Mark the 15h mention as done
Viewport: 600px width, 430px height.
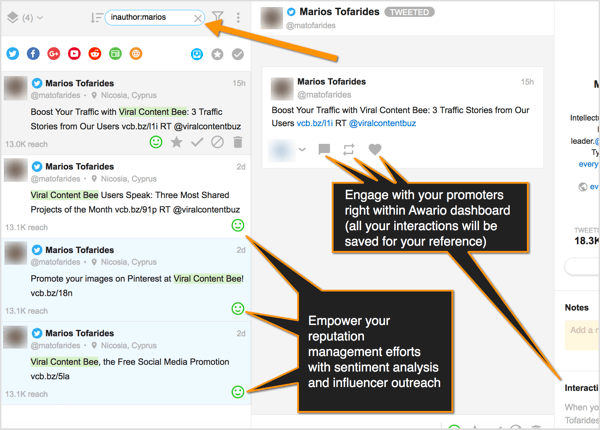(197, 142)
